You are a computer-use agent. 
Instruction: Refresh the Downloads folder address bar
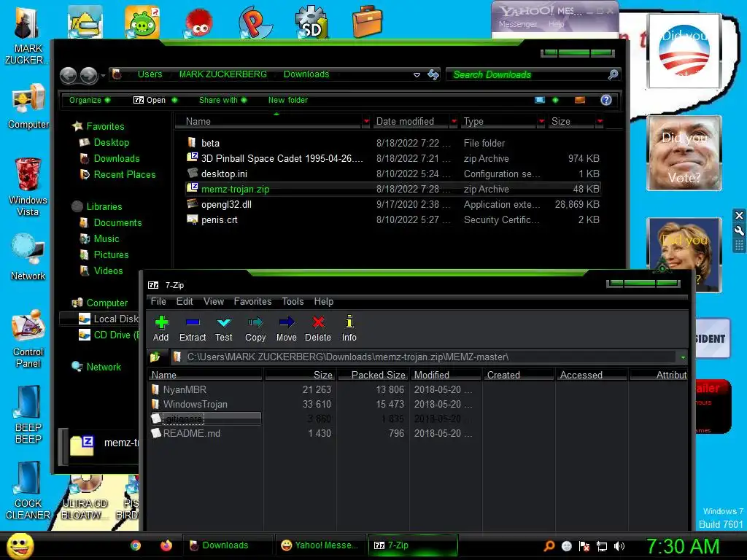[433, 74]
